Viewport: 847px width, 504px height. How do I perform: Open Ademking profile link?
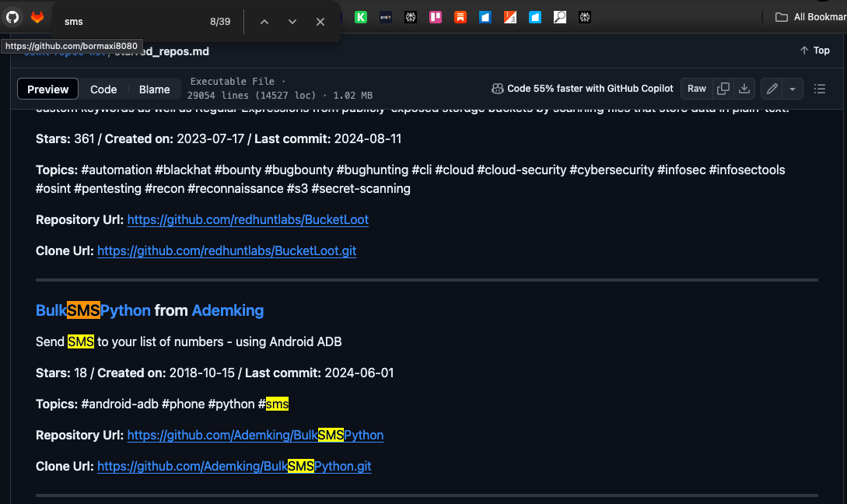click(x=227, y=310)
